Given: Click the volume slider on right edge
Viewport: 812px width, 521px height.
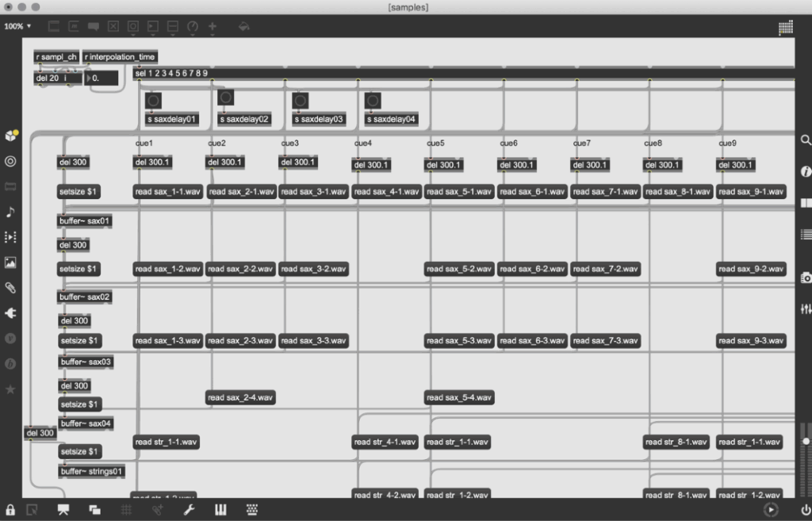Looking at the screenshot, I should (806, 440).
